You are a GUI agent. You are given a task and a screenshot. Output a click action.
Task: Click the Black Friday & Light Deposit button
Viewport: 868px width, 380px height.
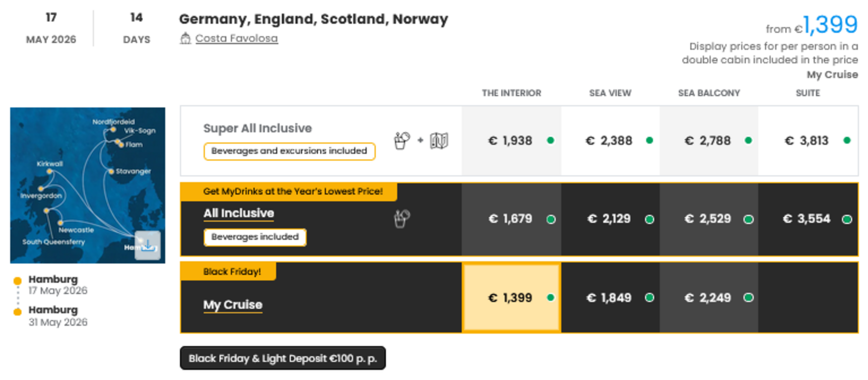pyautogui.click(x=283, y=358)
